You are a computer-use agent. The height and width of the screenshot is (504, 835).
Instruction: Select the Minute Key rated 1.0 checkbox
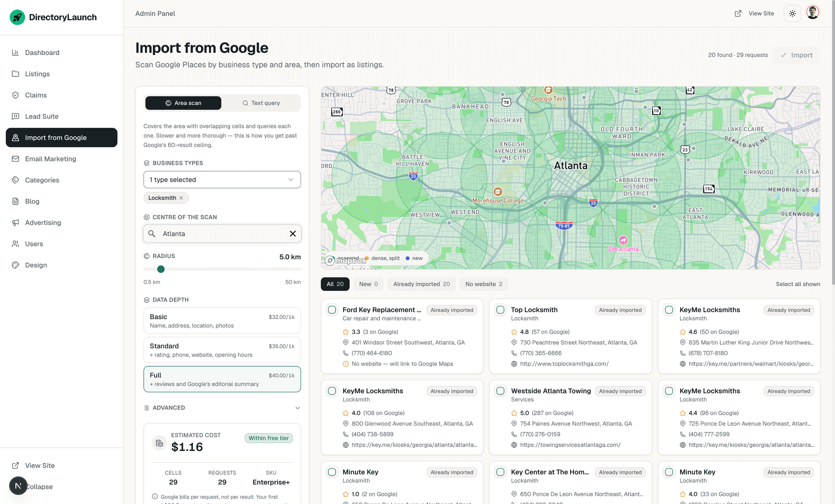(332, 472)
